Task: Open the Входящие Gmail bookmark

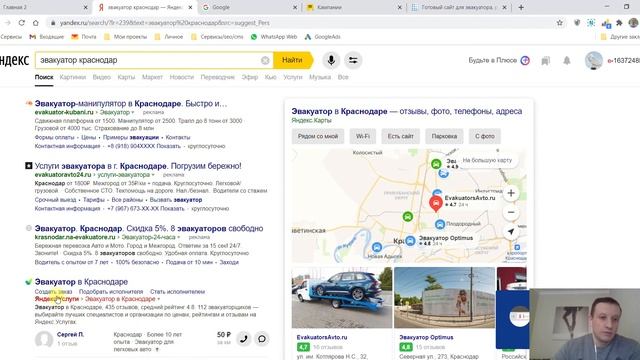Action: tap(47, 37)
